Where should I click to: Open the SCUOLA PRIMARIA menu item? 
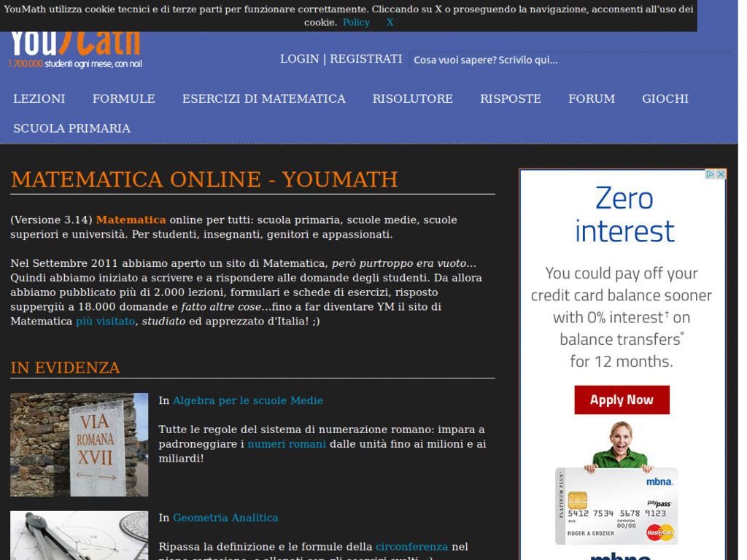72,128
